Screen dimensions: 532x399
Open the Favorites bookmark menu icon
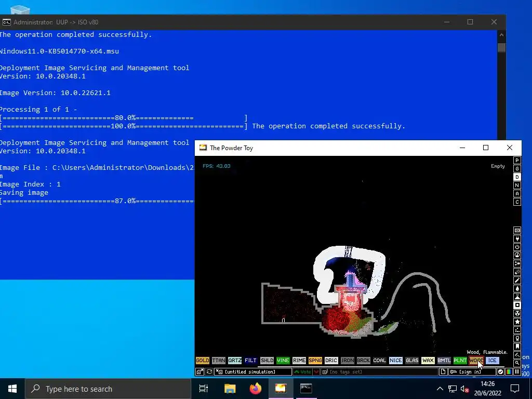(517, 347)
